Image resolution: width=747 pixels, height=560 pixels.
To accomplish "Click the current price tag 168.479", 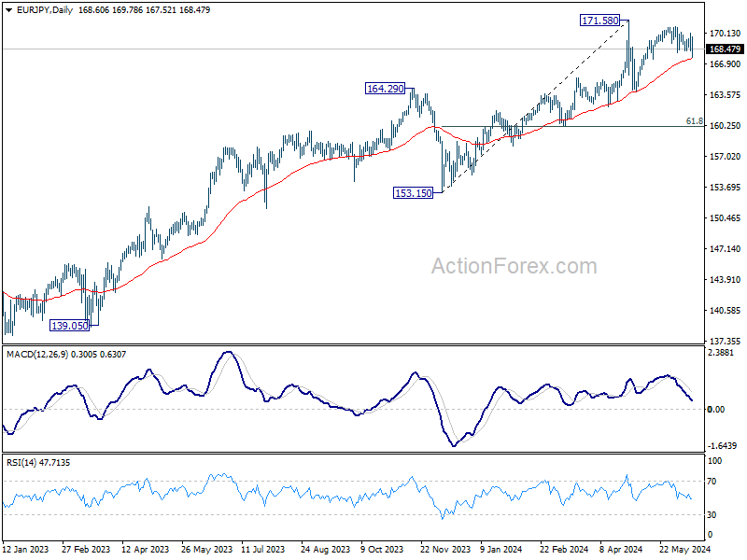I will [725, 49].
